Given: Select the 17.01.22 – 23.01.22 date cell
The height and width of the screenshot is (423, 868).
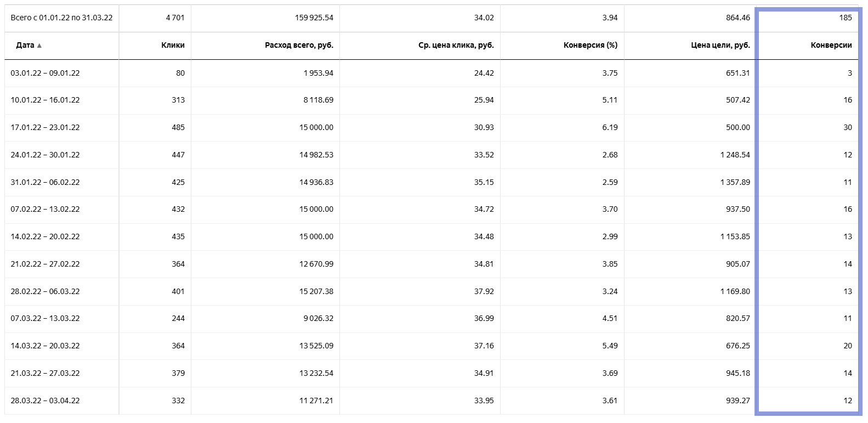Looking at the screenshot, I should pos(45,127).
